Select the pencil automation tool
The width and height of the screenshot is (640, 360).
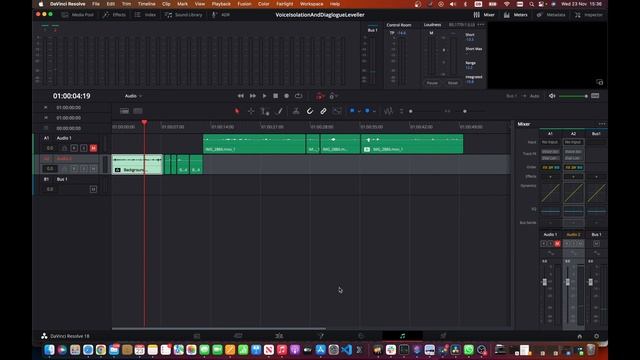[280, 111]
